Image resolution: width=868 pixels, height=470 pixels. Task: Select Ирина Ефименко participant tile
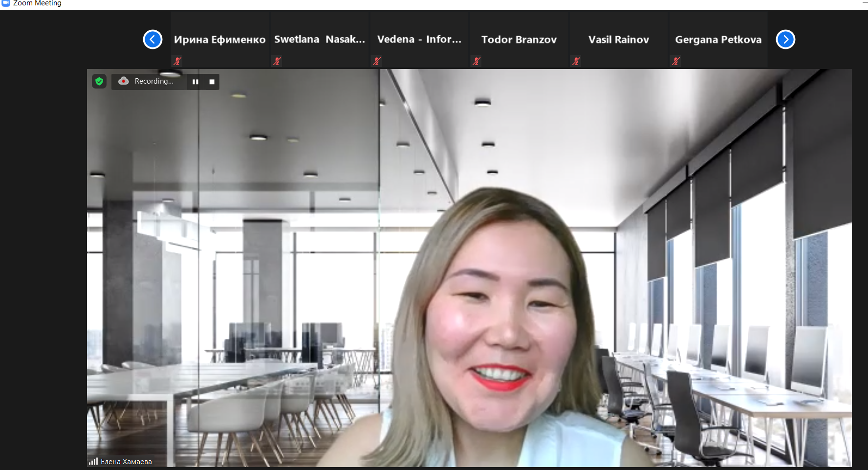tap(219, 40)
